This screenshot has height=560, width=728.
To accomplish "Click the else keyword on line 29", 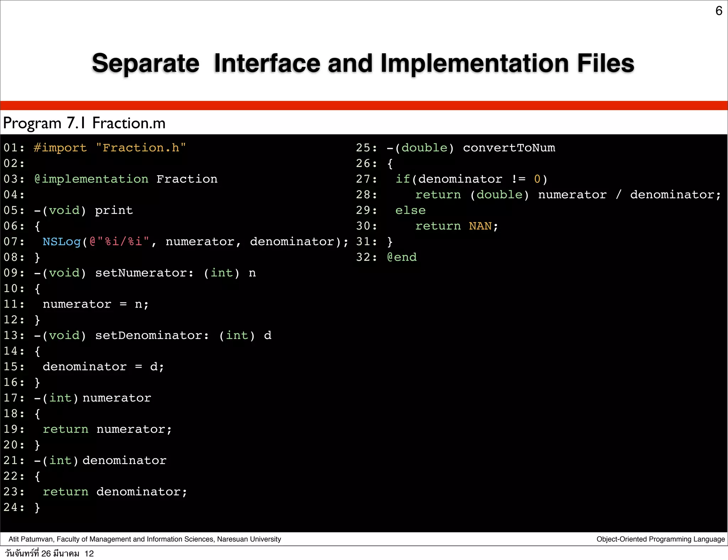I will click(410, 210).
